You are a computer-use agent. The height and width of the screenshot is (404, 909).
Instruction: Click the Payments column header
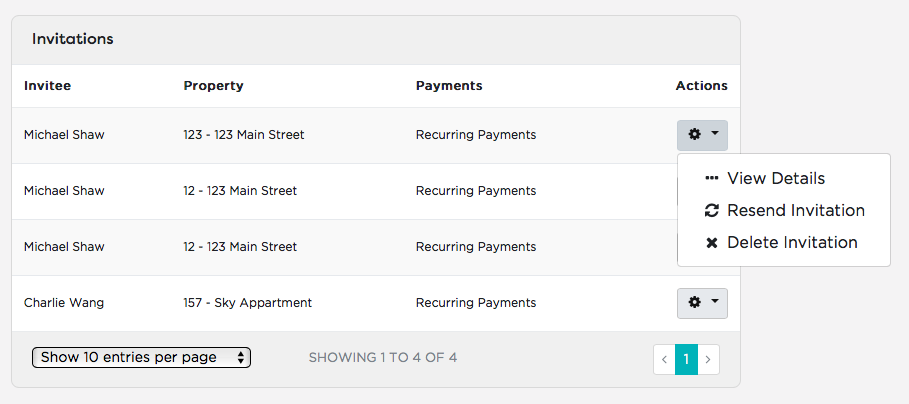coord(449,86)
